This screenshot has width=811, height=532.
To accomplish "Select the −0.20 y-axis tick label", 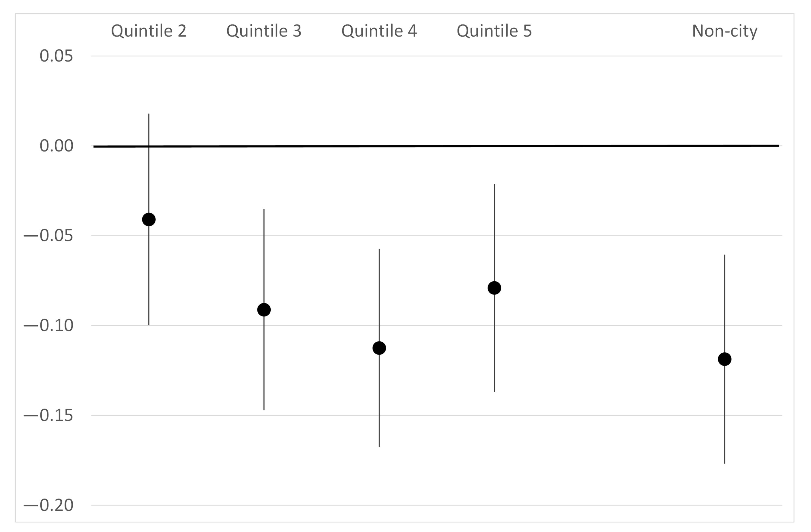I will coord(48,505).
